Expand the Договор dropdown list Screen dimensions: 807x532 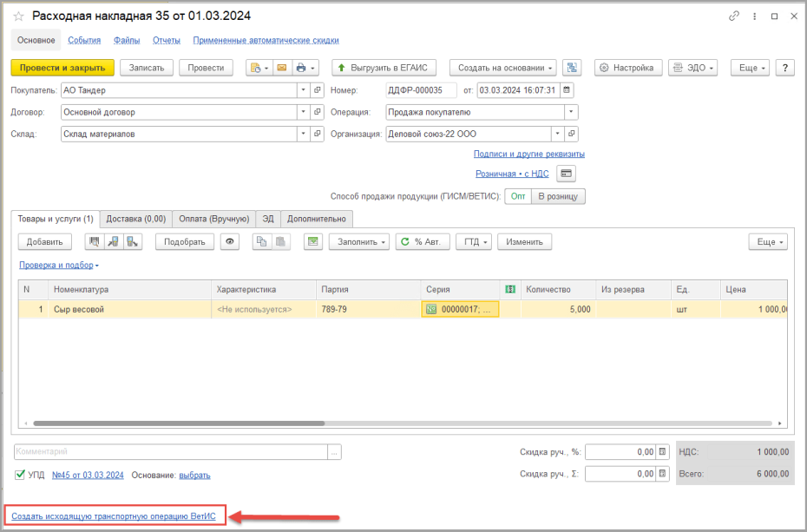pos(304,112)
